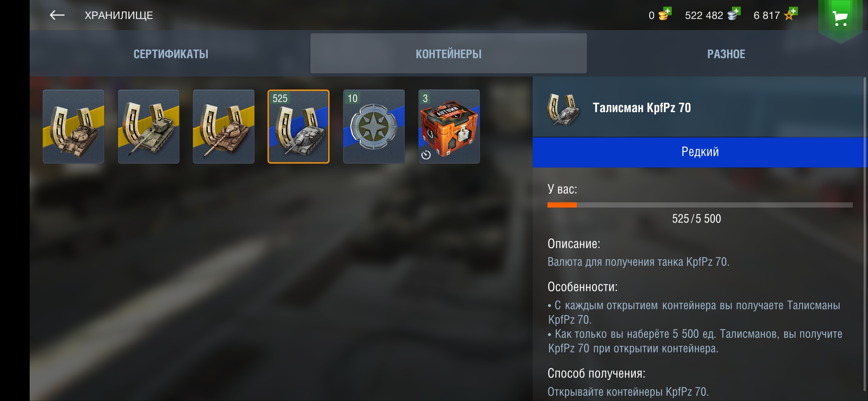Select the first yellow horseshoe talisman

[73, 127]
